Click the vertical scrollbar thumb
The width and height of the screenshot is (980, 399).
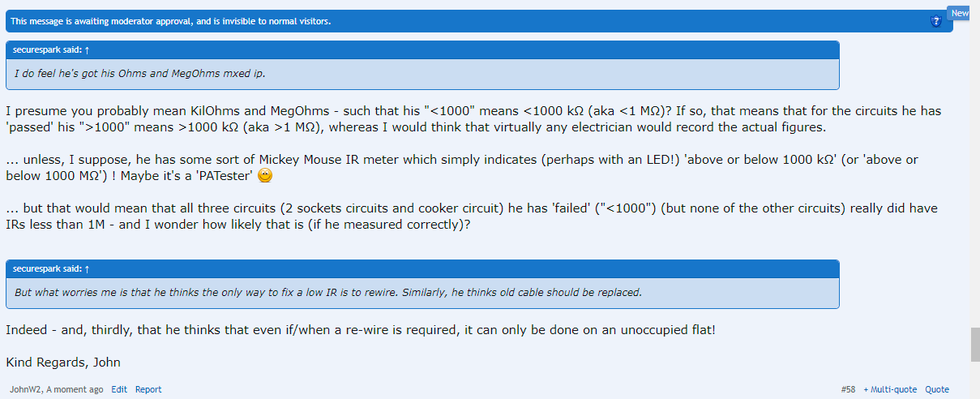point(974,344)
